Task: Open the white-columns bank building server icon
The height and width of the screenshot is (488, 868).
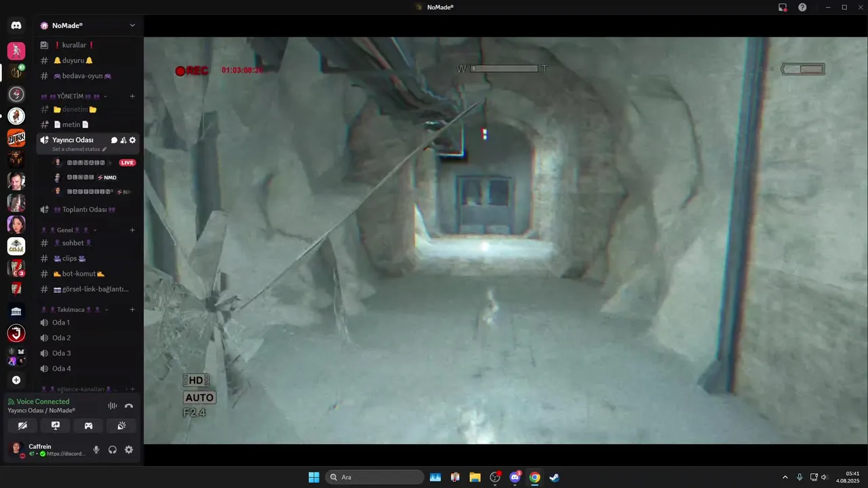Action: point(16,311)
